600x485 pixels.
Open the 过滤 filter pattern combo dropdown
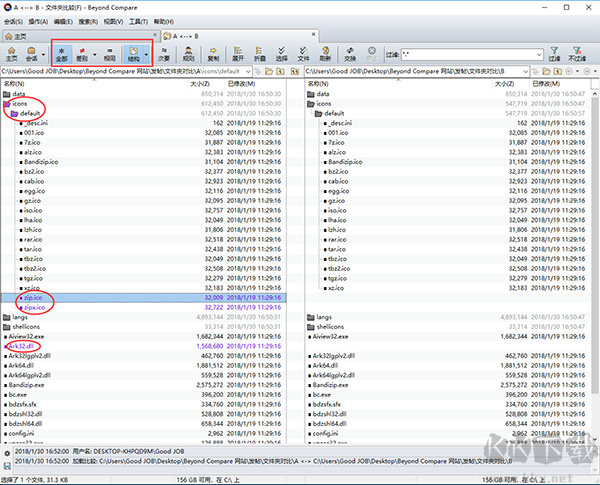pyautogui.click(x=539, y=54)
